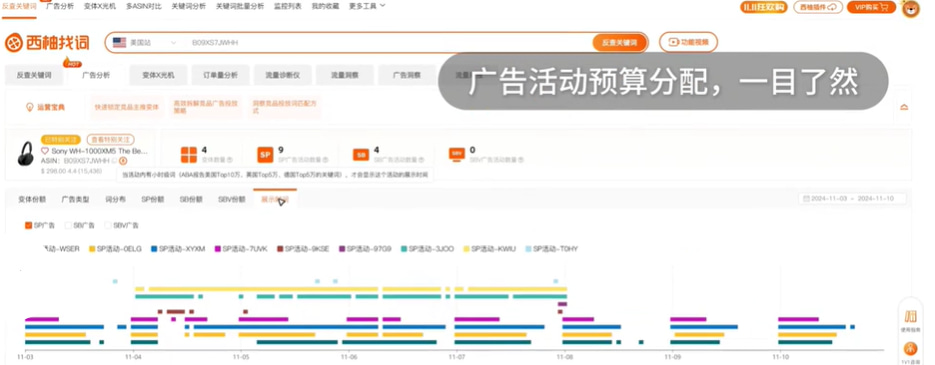
Task: Select the SP份额 sub-tab
Action: pos(153,199)
